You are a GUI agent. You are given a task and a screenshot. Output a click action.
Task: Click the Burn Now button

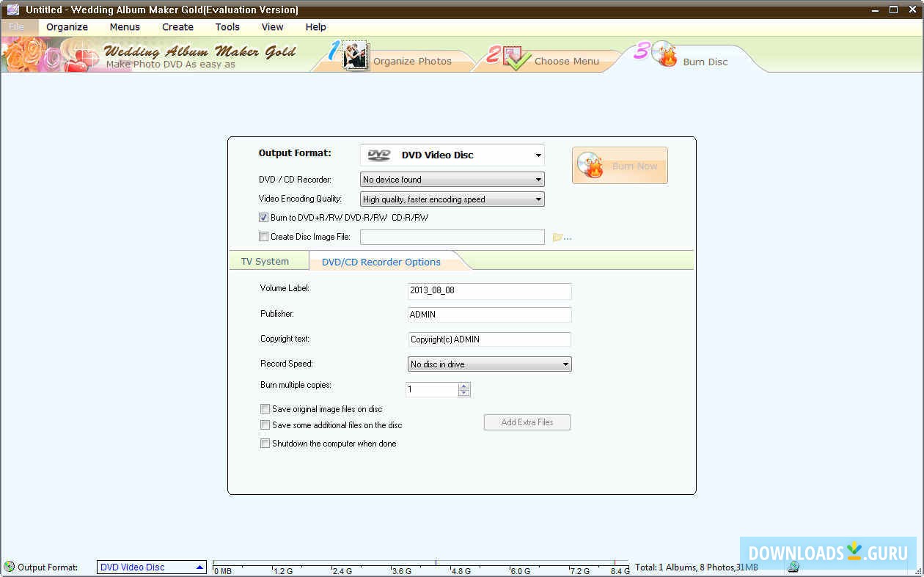pos(620,165)
